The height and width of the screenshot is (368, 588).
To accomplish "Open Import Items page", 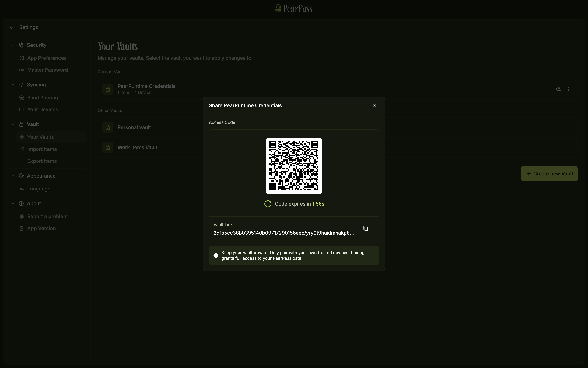I will 51,149.
